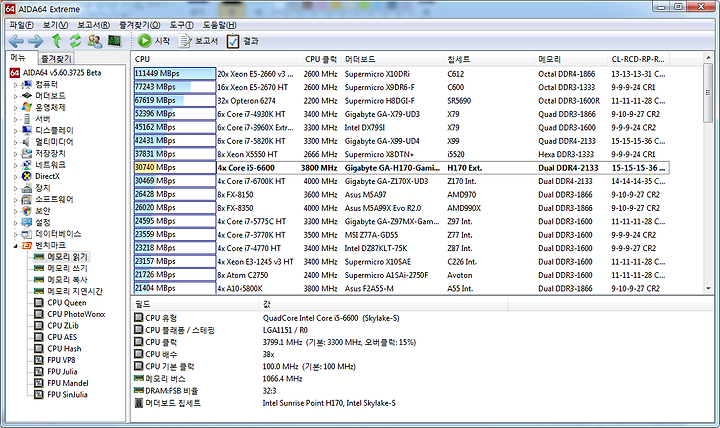The height and width of the screenshot is (428, 720).
Task: Select the 장치 icon in tree
Action: [x=27, y=188]
